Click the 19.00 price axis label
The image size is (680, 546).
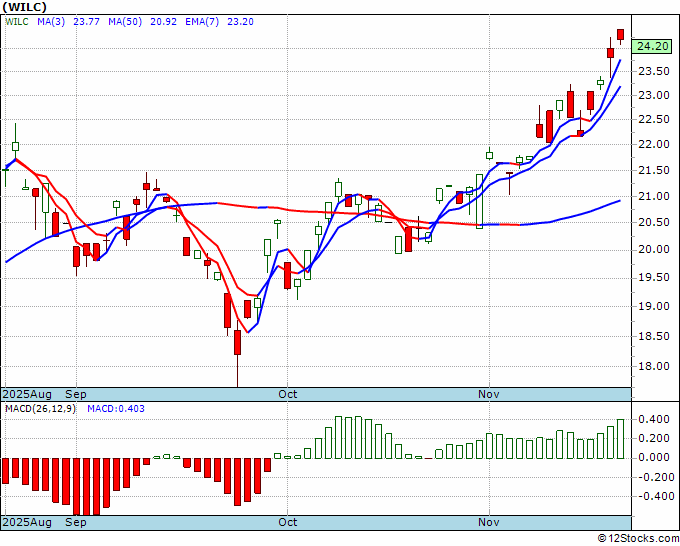click(654, 307)
